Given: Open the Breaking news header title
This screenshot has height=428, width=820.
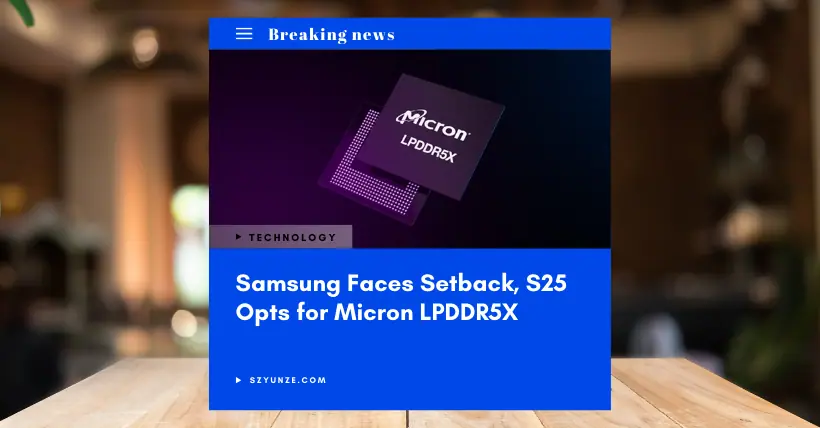Looking at the screenshot, I should point(332,35).
